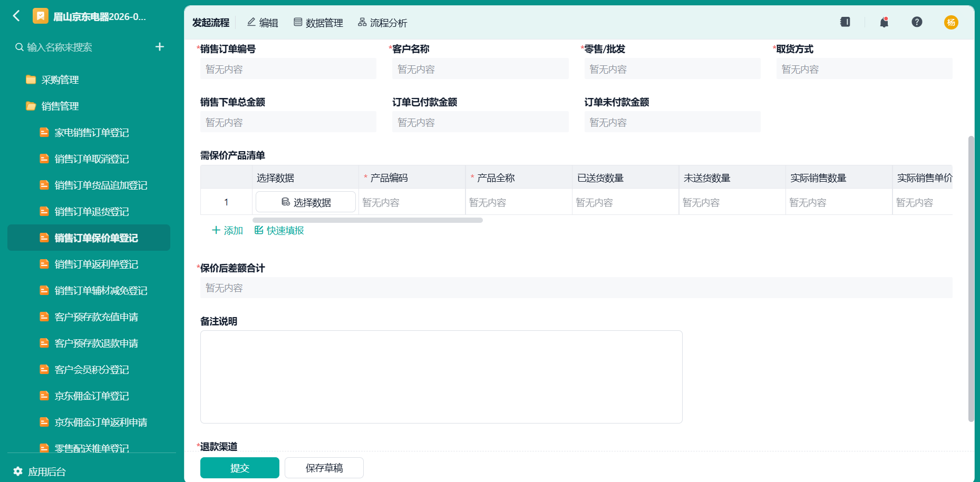Screen dimensions: 980x482
Task: Click into the 备注说明 text area
Action: [x=441, y=377]
